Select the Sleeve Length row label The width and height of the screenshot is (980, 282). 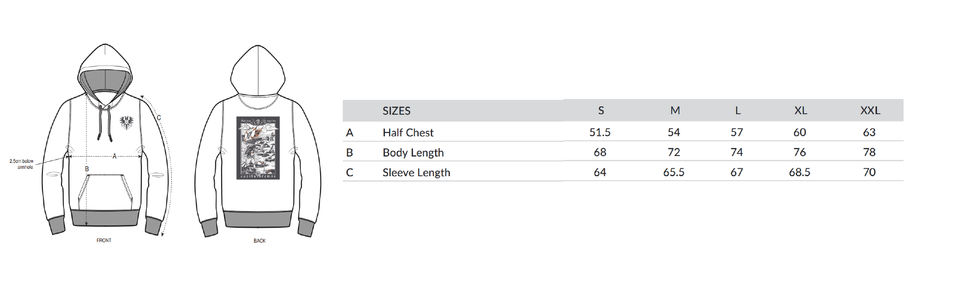[417, 173]
